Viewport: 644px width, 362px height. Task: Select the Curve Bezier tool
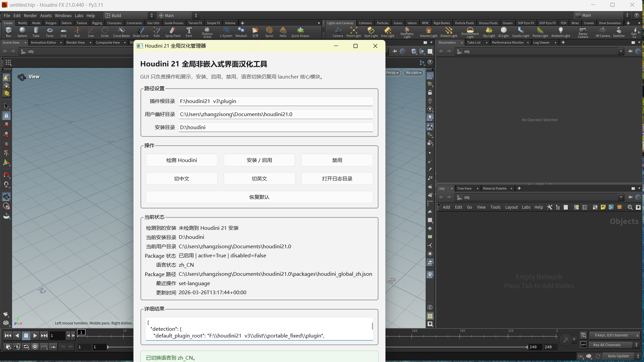pos(121,32)
